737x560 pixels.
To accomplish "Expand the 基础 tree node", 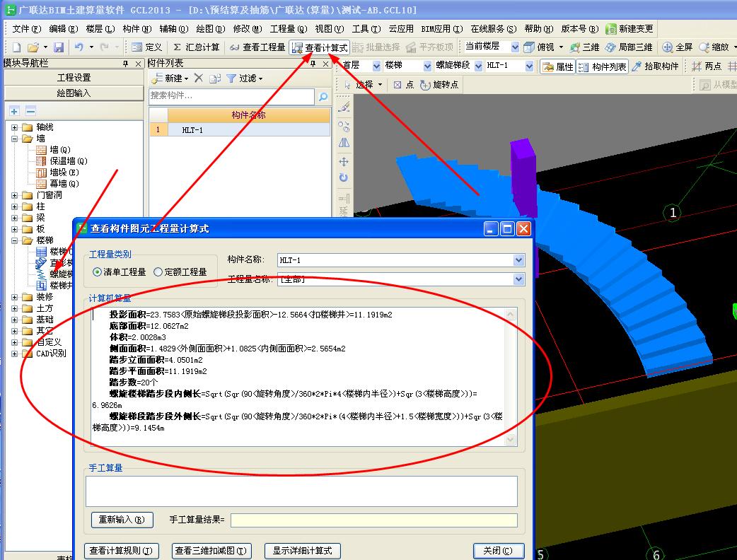I will [15, 320].
